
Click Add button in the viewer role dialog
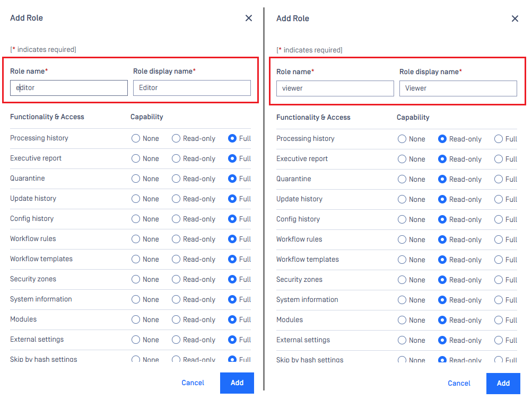tap(503, 384)
